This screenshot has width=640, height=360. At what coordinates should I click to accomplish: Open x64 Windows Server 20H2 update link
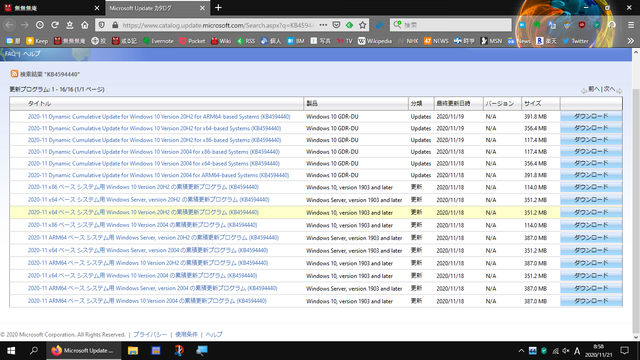pyautogui.click(x=148, y=200)
